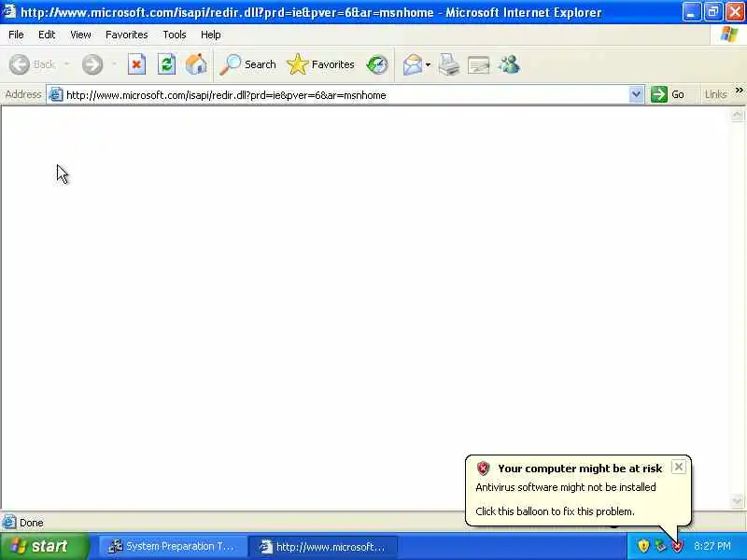Image resolution: width=747 pixels, height=560 pixels.
Task: Refresh the page with green arrows icon
Action: tap(166, 64)
